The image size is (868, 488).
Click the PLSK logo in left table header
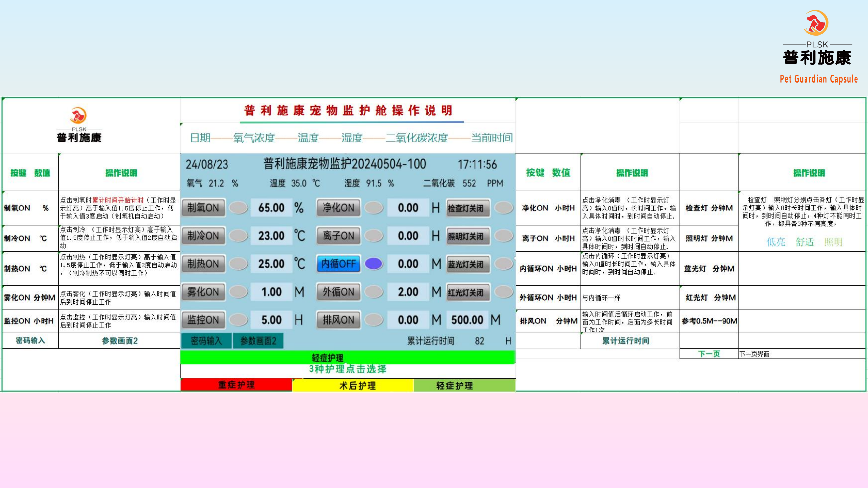pyautogui.click(x=79, y=125)
